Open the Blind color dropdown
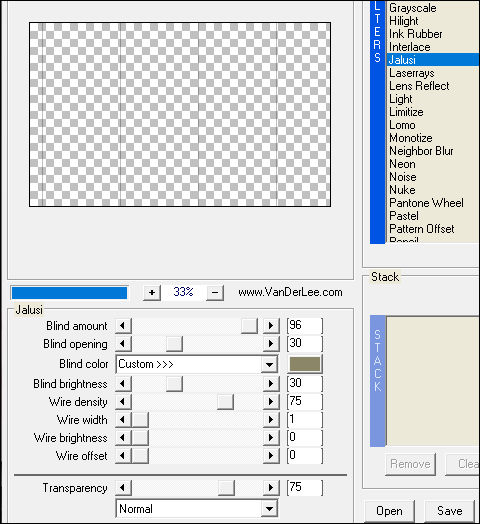This screenshot has width=480, height=524. (269, 364)
